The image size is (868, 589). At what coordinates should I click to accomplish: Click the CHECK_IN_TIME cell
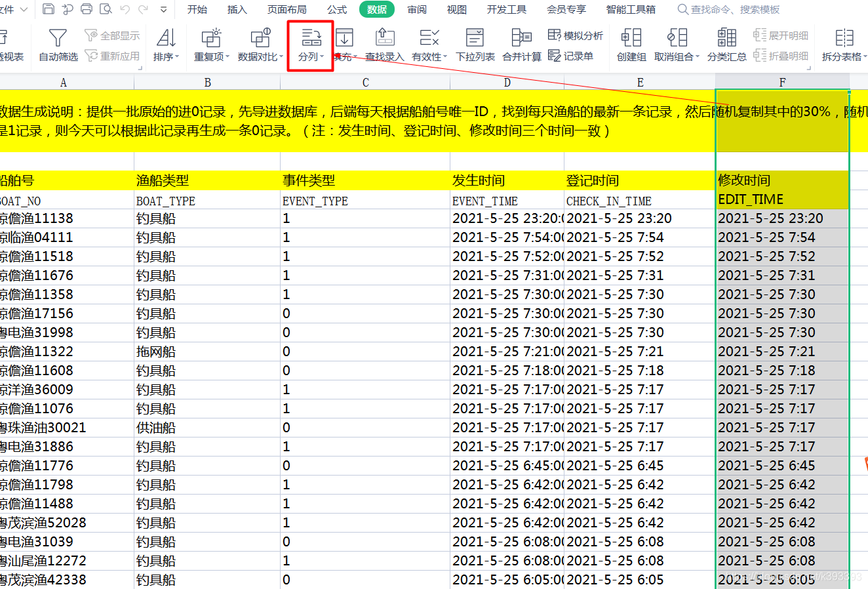click(640, 200)
